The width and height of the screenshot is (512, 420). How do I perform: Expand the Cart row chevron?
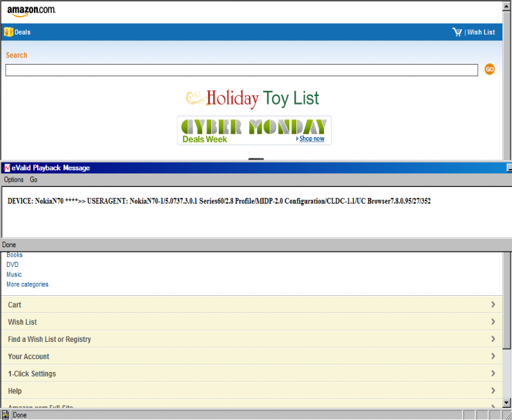(x=493, y=304)
